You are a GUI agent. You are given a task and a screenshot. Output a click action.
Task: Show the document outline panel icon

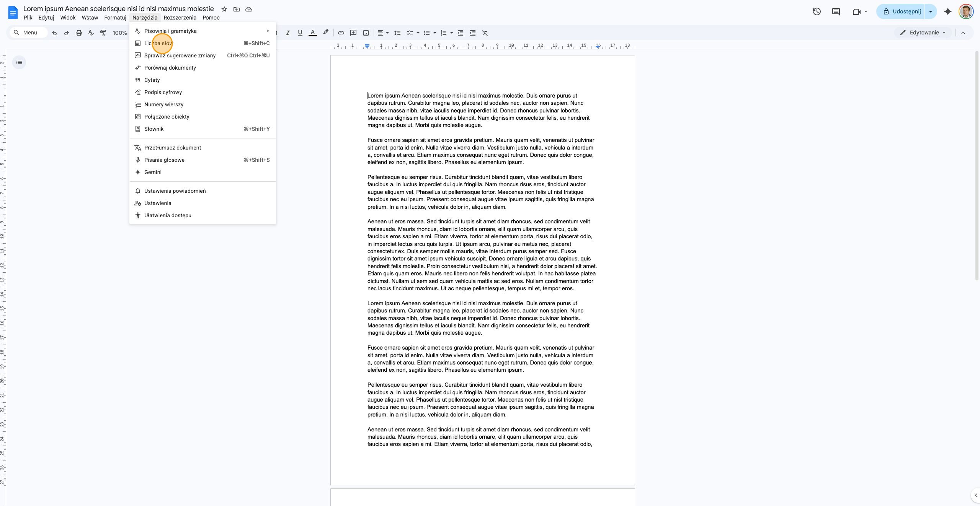coord(20,62)
